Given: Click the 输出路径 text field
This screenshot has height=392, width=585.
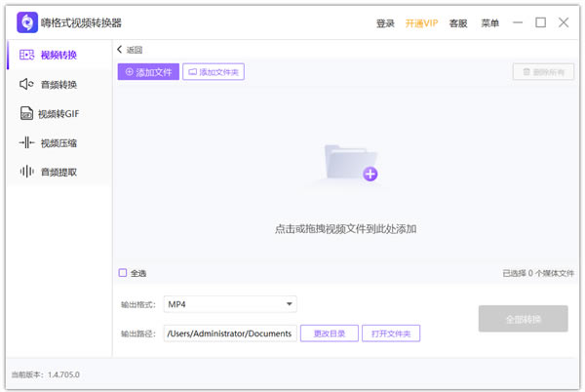Looking at the screenshot, I should [x=229, y=333].
